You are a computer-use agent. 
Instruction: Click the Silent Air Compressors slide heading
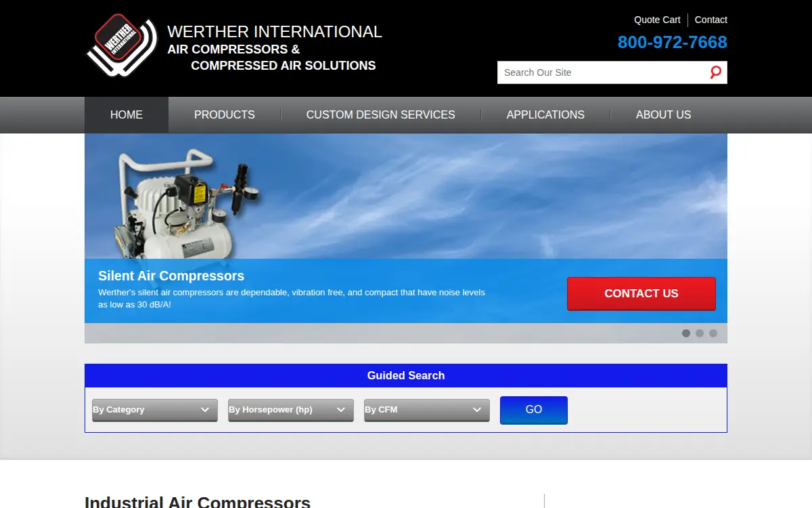171,276
